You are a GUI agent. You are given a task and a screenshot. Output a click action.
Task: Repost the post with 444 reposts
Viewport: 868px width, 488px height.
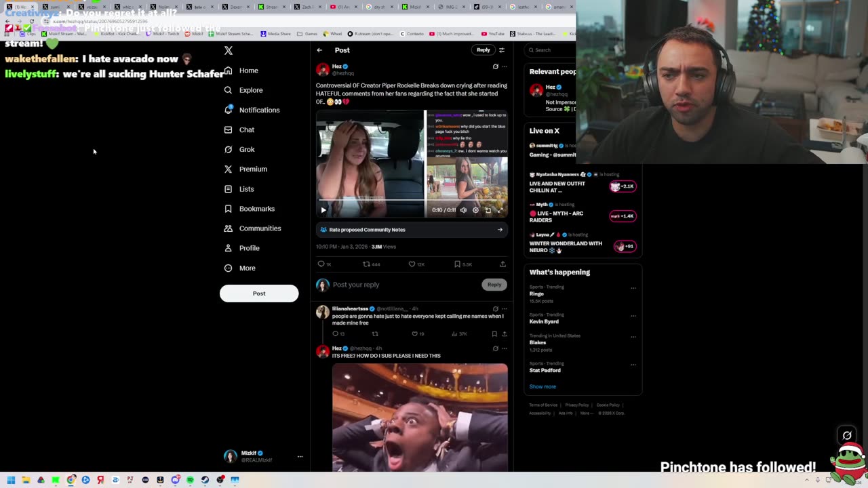(x=371, y=264)
